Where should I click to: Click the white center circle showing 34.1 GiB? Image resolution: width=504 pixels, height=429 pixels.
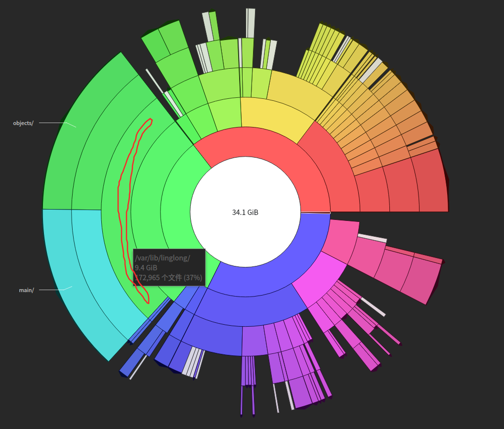[x=245, y=212]
